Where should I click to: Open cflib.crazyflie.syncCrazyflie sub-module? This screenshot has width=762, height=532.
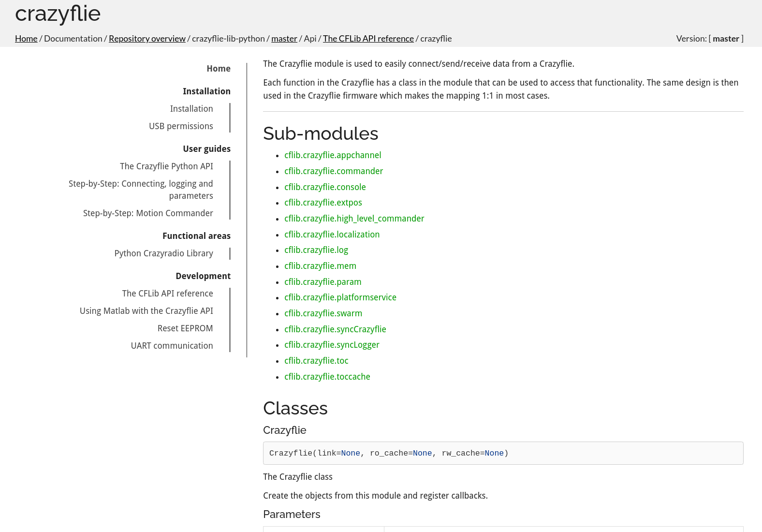(x=335, y=329)
